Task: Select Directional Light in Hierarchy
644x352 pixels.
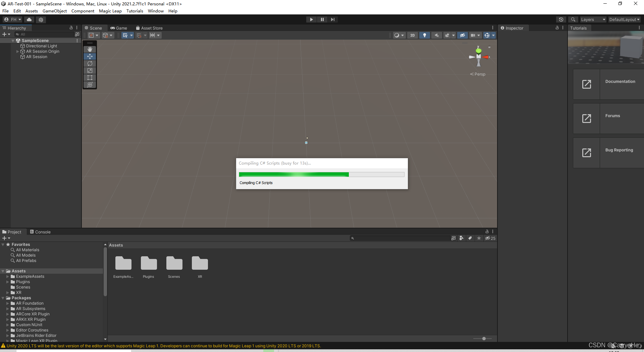Action: 42,46
